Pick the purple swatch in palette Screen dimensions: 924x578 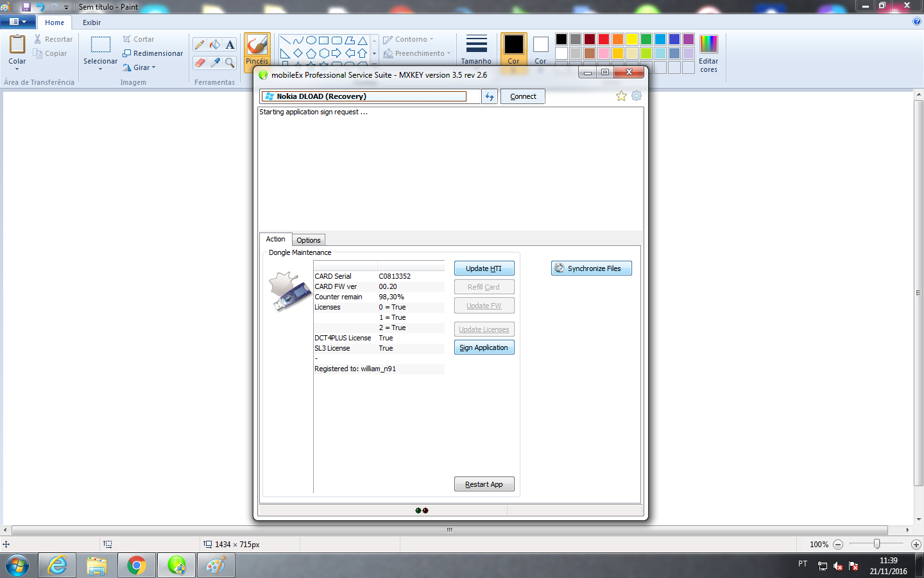click(x=689, y=39)
